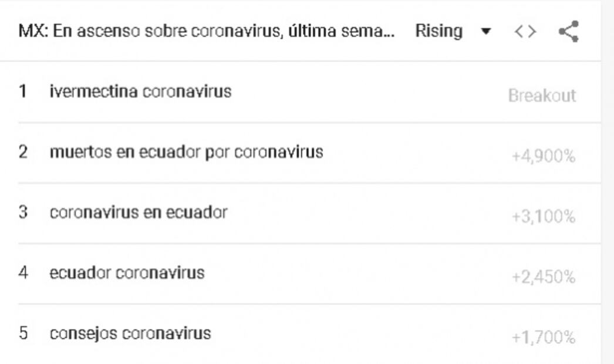This screenshot has height=364, width=614.
Task: Click rank number 1 in the list
Action: click(x=23, y=92)
